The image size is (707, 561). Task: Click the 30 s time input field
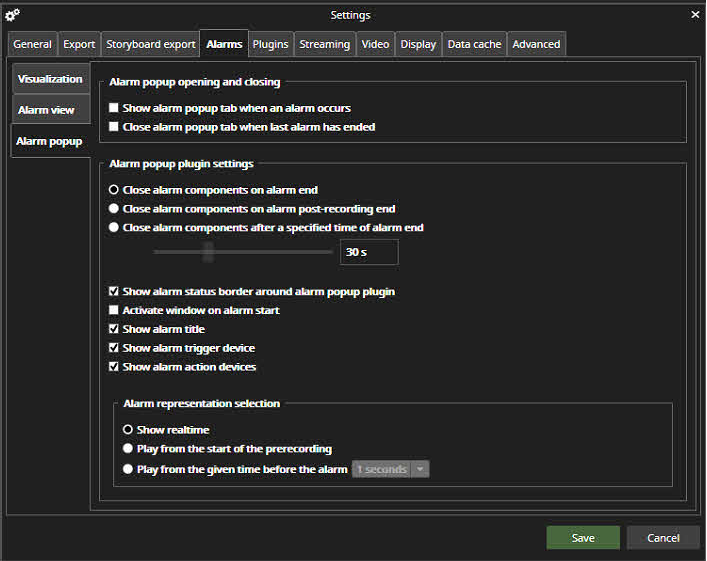(x=368, y=253)
